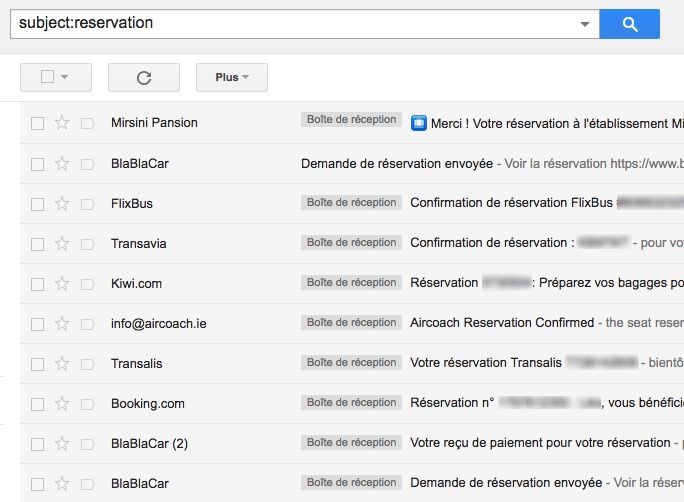The height and width of the screenshot is (502, 684).
Task: Click the refresh arrow icon
Action: [143, 77]
